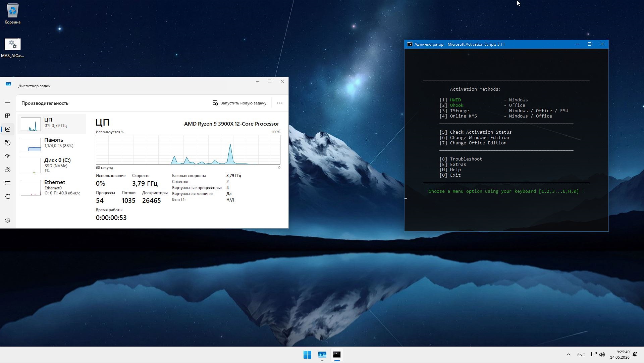644x363 pixels.
Task: Switch input language via ENG indicator
Action: [581, 355]
